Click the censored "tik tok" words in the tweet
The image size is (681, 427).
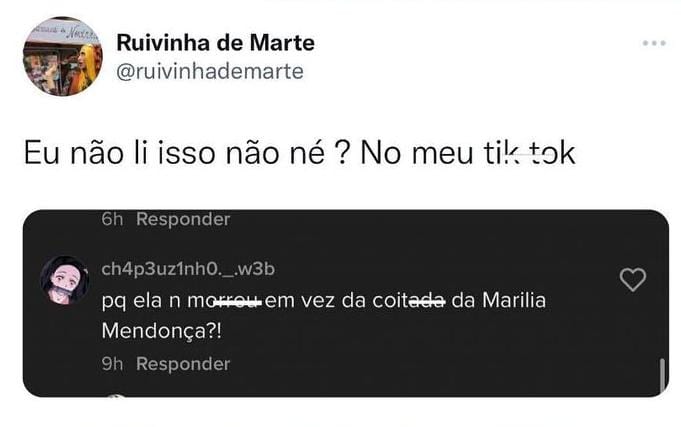coord(529,153)
